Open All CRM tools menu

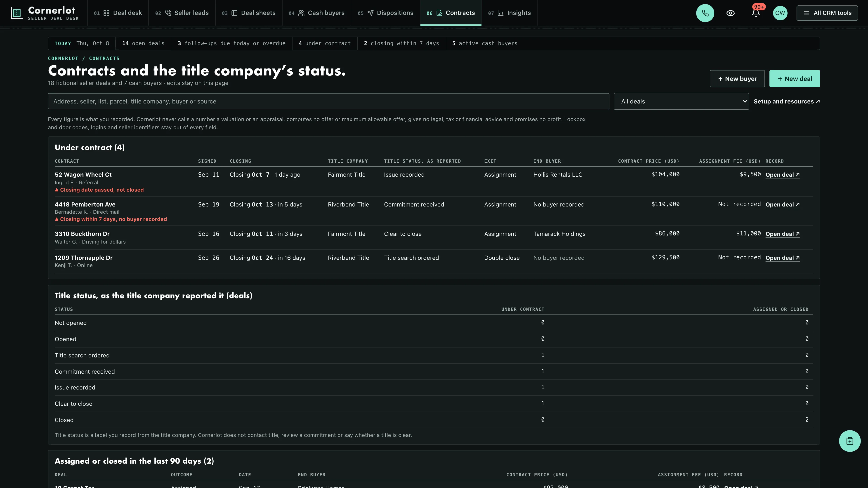(827, 13)
